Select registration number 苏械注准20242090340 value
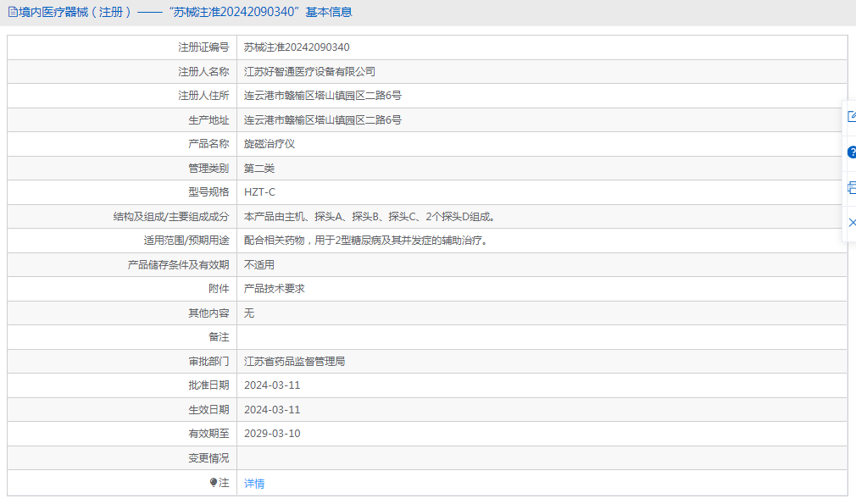856x504 pixels. coord(297,47)
